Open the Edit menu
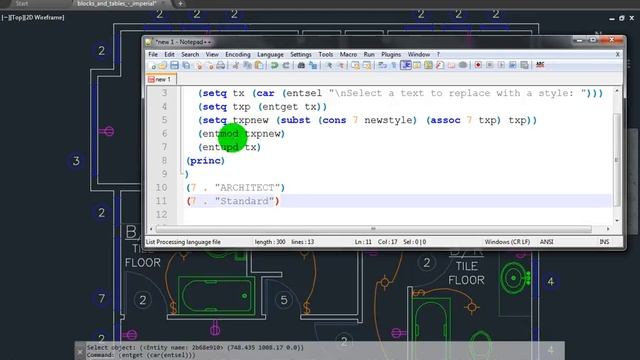Image resolution: width=640 pixels, height=360 pixels. click(169, 54)
